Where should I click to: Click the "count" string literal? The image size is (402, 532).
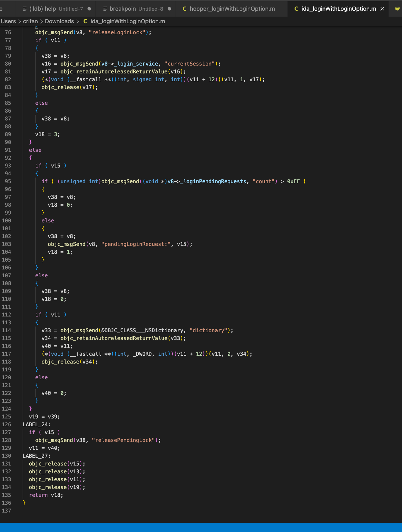pyautogui.click(x=263, y=181)
